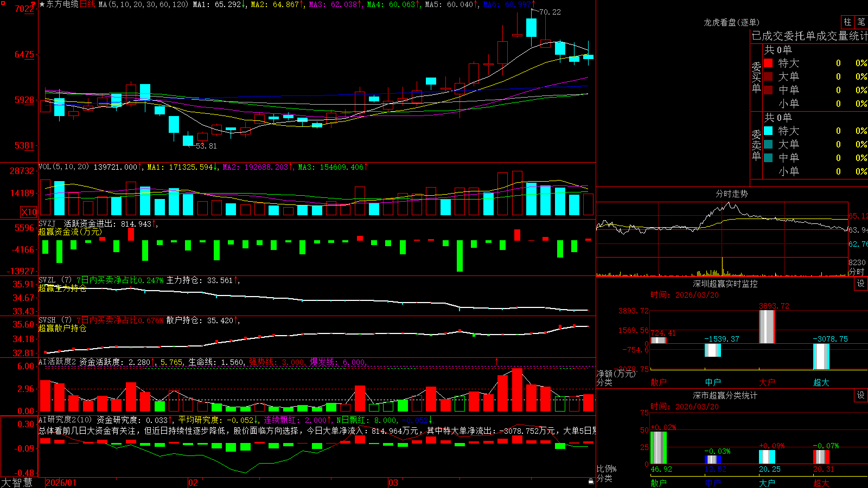Click the teal 大单 sell-order color swatch
868x488 pixels.
click(x=768, y=144)
